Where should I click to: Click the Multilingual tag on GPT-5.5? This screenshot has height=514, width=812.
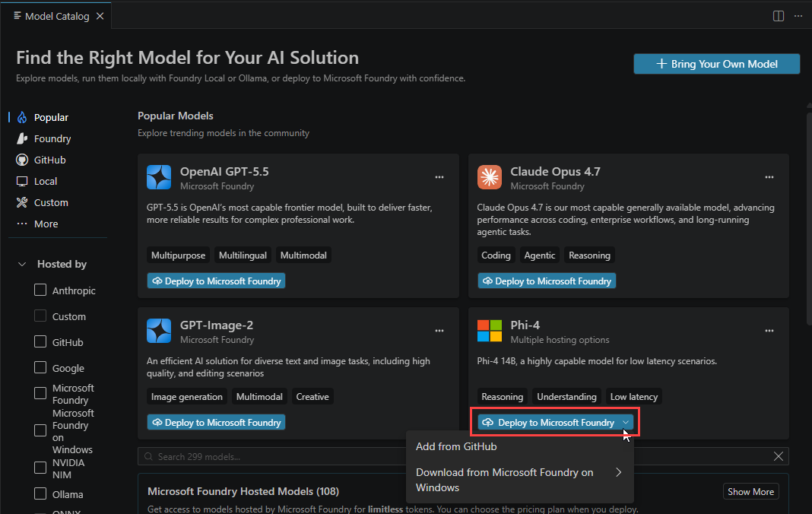click(243, 255)
